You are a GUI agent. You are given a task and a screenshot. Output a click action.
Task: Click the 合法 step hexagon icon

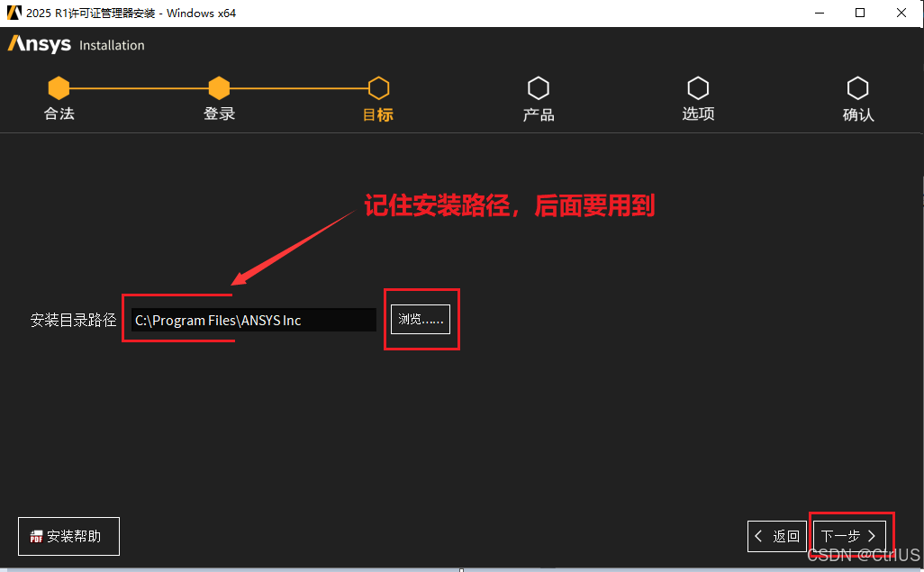coord(59,88)
